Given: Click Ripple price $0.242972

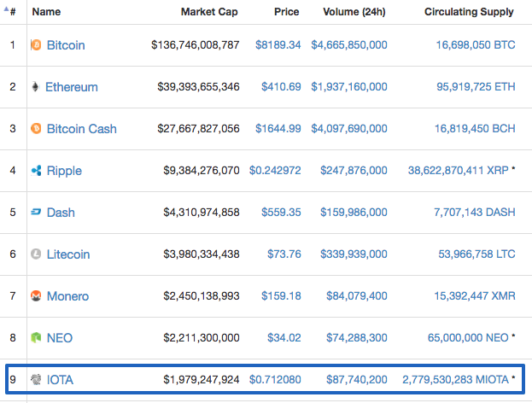Looking at the screenshot, I should click(x=275, y=170).
